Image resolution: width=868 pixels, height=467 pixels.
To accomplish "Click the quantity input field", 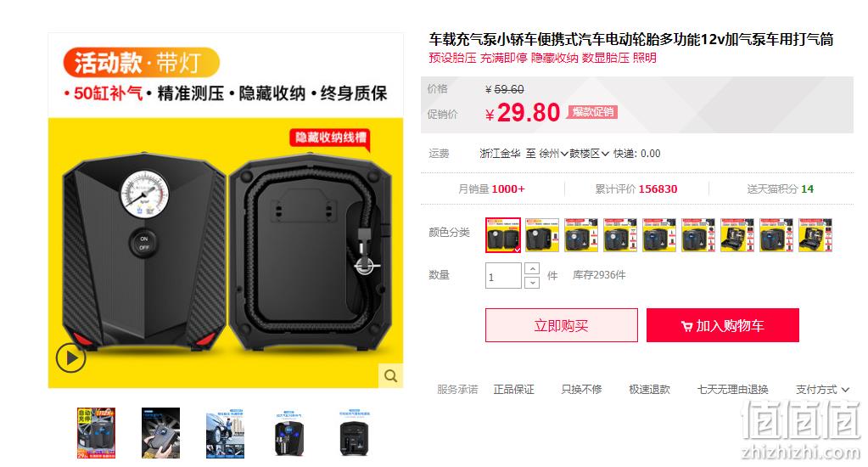I will pos(503,275).
